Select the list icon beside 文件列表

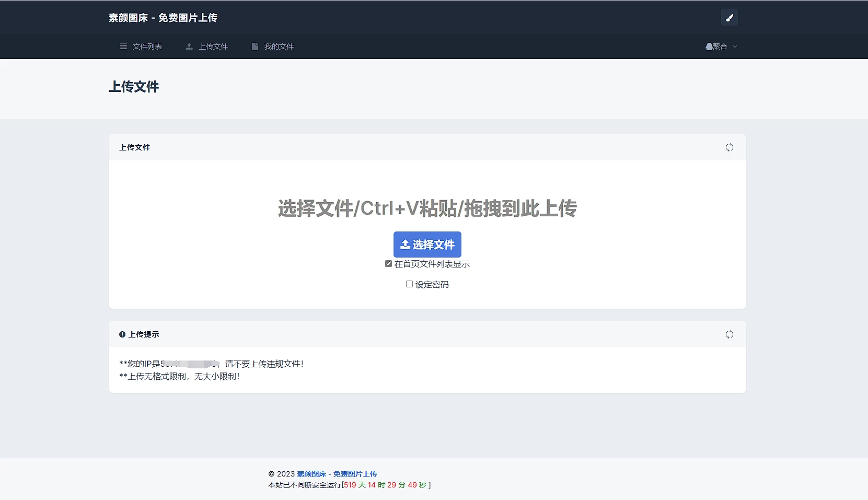[x=123, y=46]
